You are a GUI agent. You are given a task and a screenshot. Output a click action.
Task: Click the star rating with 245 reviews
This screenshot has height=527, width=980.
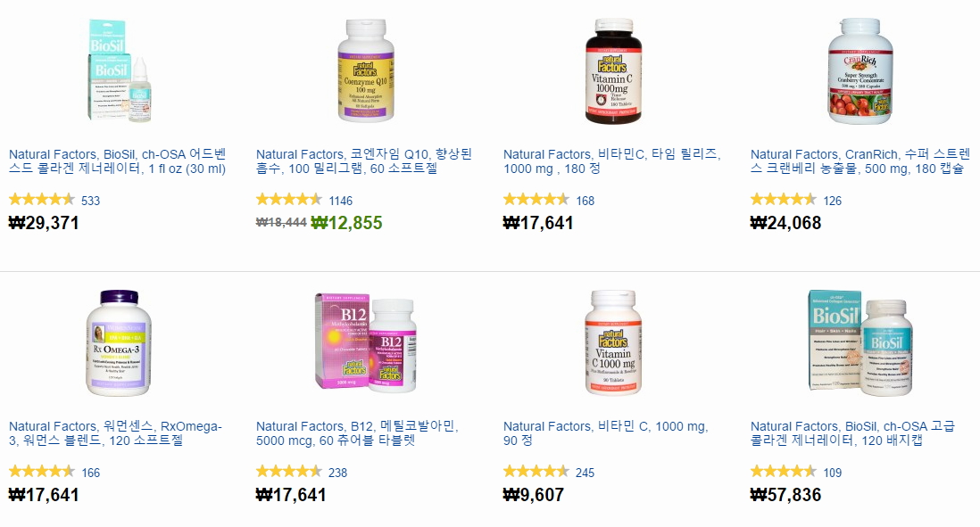coord(536,472)
